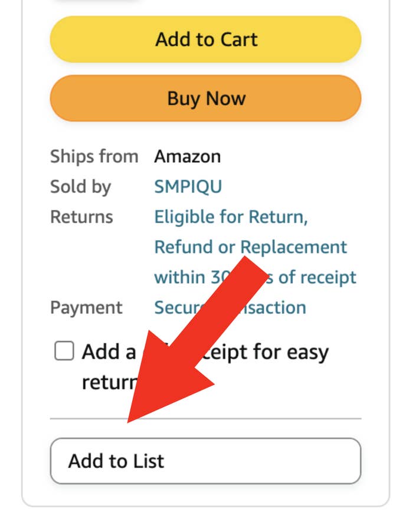Screen dimensions: 413x532
Task: Click the Eligible for Return link text
Action: click(231, 217)
